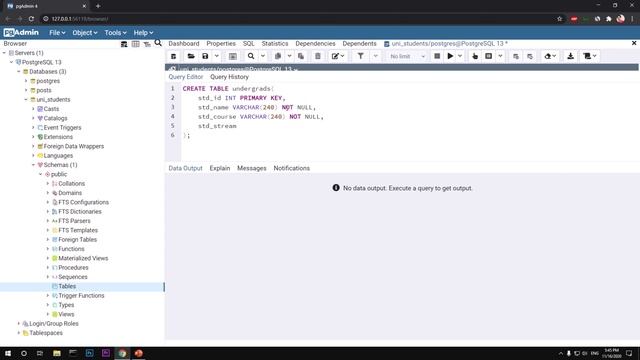This screenshot has width=640, height=360.
Task: Open the Dependents tab
Action: 359,43
